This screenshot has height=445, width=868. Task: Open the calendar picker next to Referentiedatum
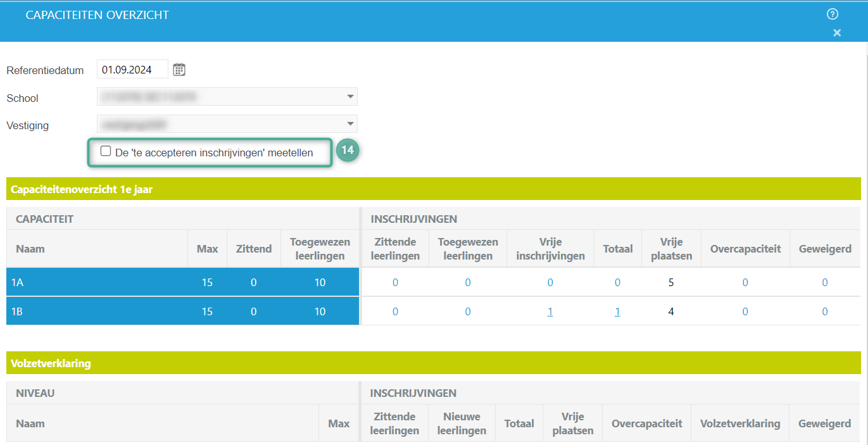click(179, 70)
